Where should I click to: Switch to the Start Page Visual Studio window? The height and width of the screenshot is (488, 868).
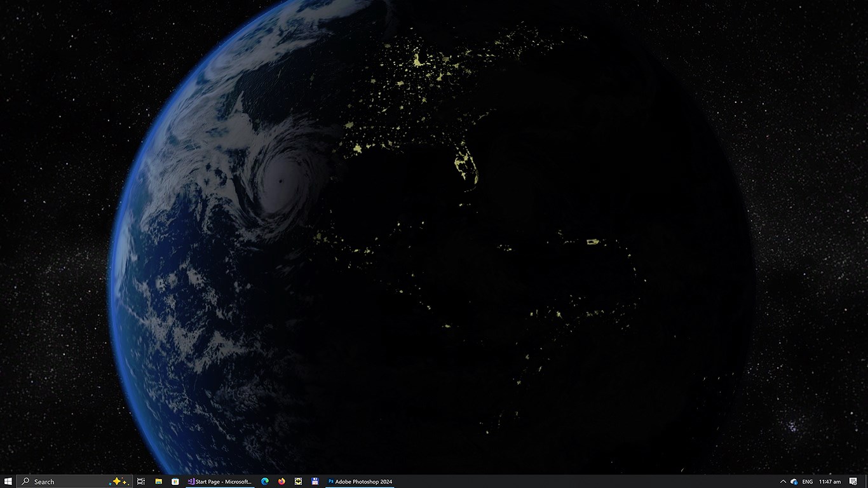[220, 482]
